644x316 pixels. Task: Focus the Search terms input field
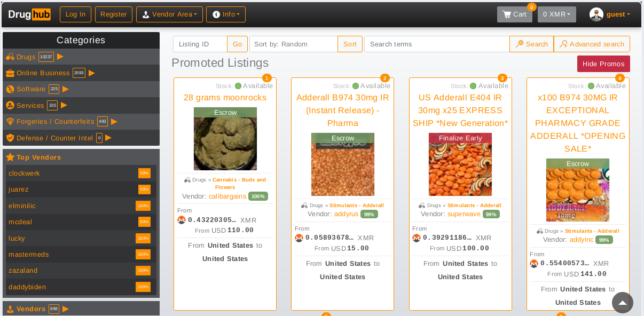coord(437,44)
